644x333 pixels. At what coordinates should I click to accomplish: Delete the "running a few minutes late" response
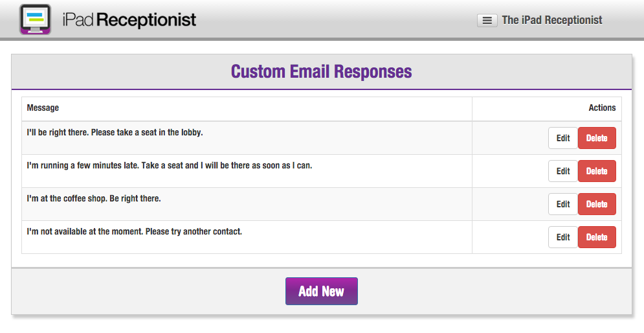coord(597,171)
